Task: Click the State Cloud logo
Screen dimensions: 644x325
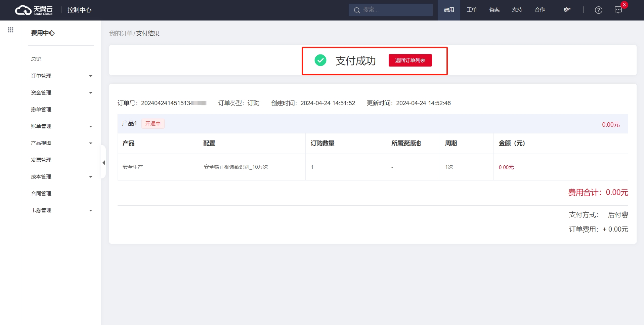Action: click(34, 10)
